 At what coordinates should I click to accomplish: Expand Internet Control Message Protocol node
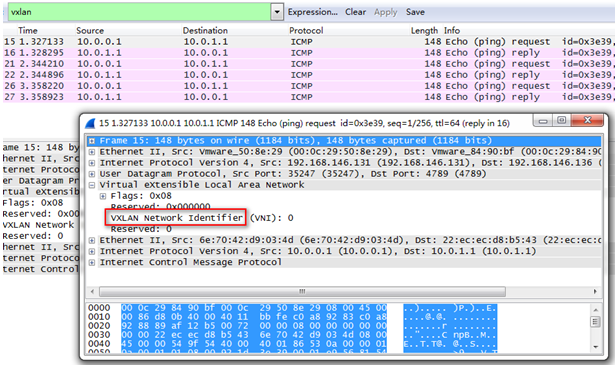92,262
